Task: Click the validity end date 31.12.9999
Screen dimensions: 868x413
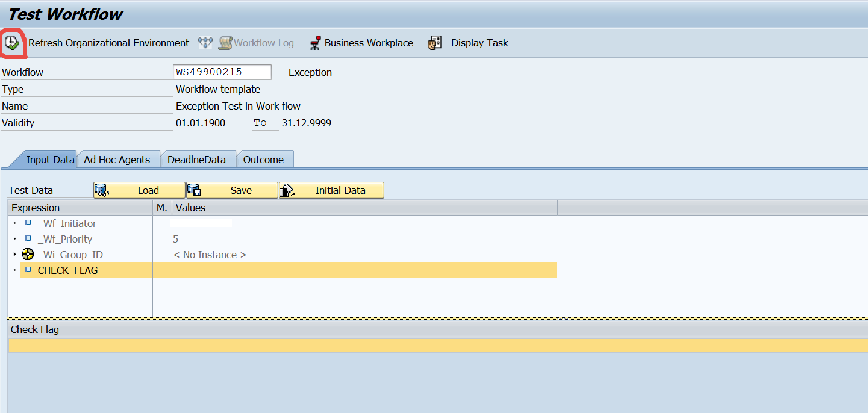Action: coord(307,123)
